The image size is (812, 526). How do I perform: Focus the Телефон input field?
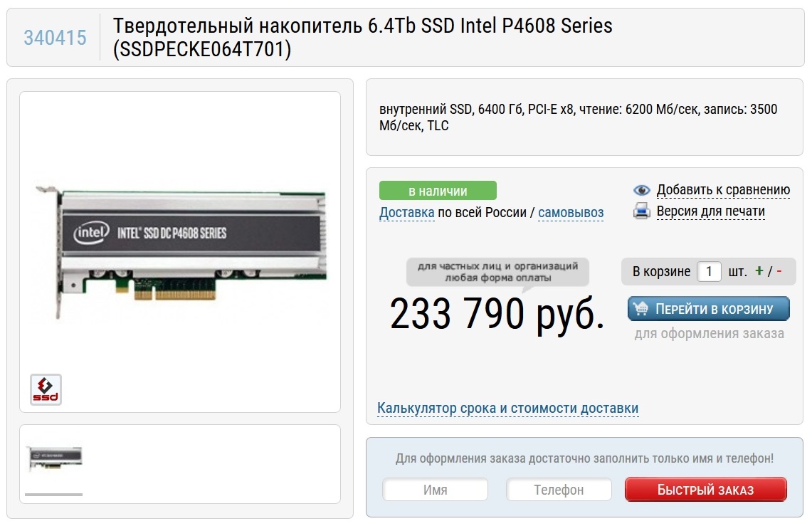tap(559, 490)
